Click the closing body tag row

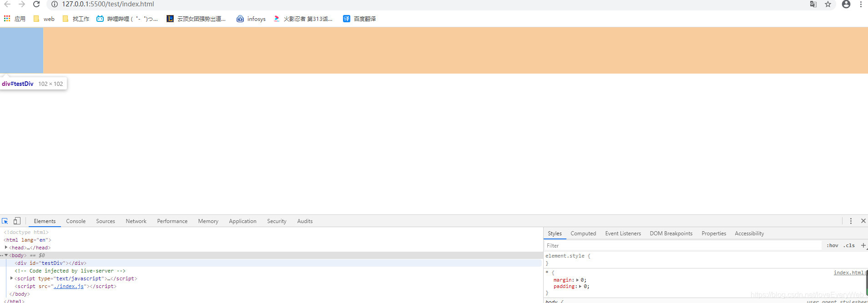click(271, 294)
